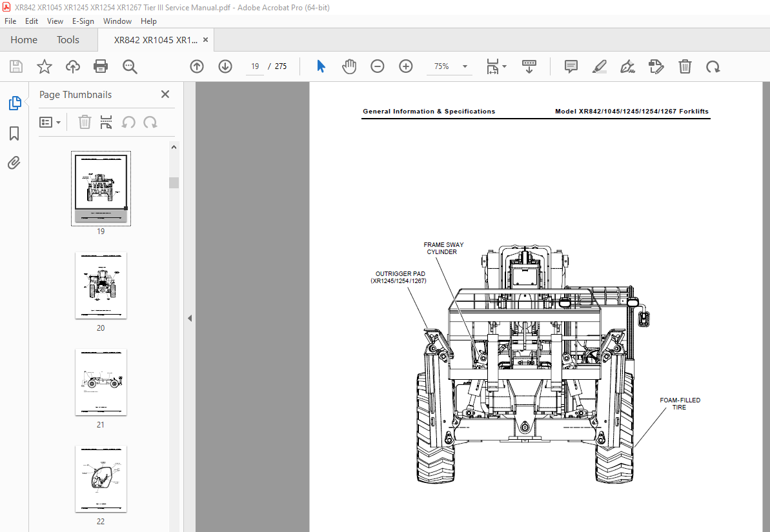Click the Model XR842/1045/1245/1254/1267 Forklifts header

[631, 112]
